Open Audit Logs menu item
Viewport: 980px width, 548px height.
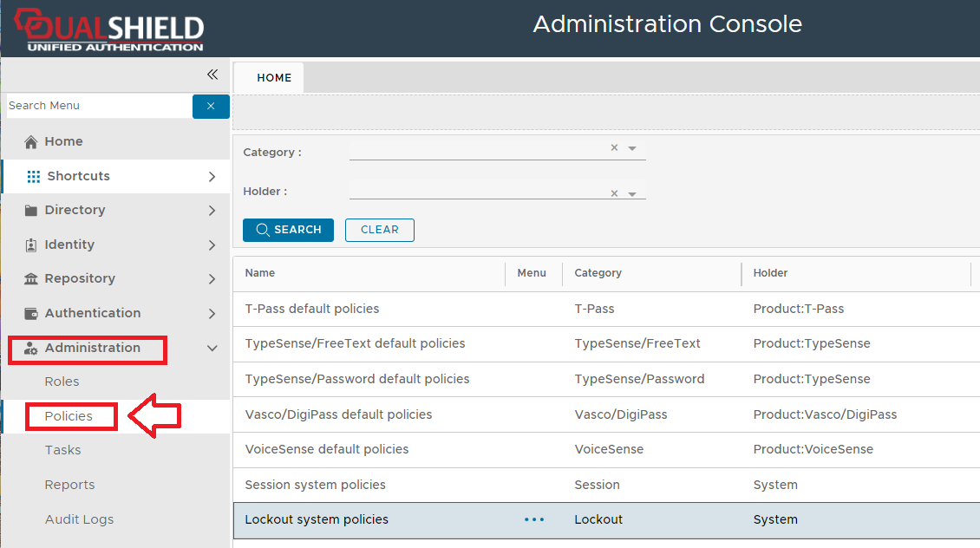click(x=79, y=519)
